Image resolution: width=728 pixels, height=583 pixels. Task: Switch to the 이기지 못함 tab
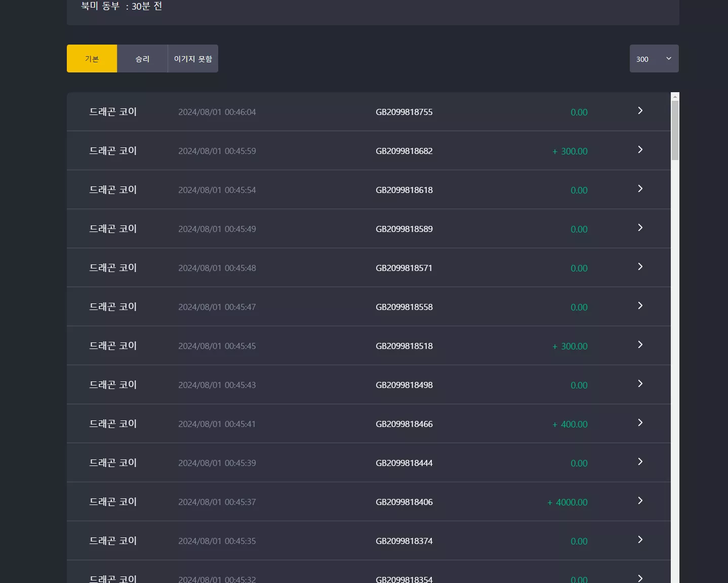(x=193, y=59)
